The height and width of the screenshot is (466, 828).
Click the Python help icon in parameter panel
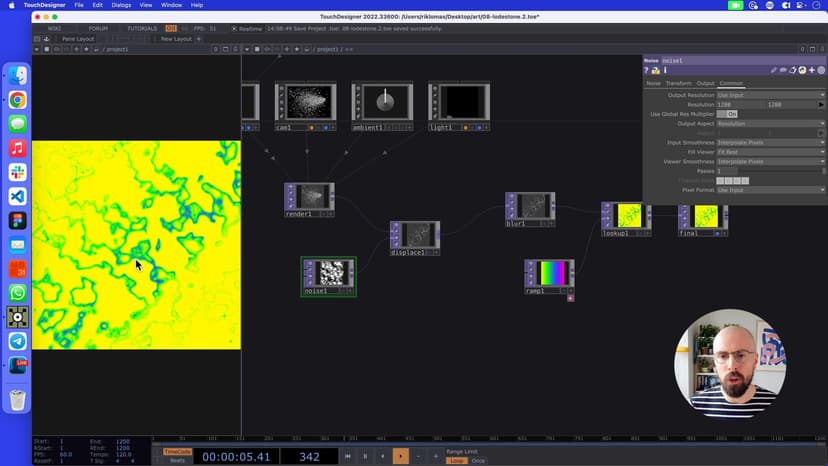[655, 70]
